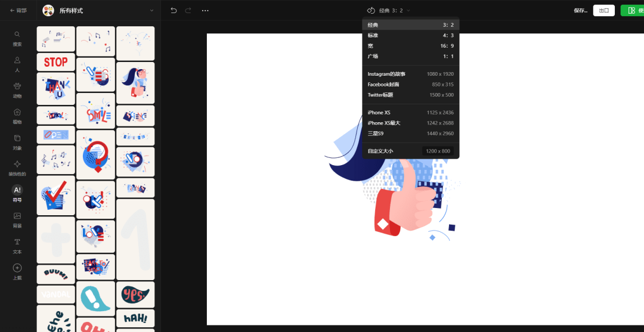Undo the last action
The height and width of the screenshot is (332, 644).
point(174,10)
